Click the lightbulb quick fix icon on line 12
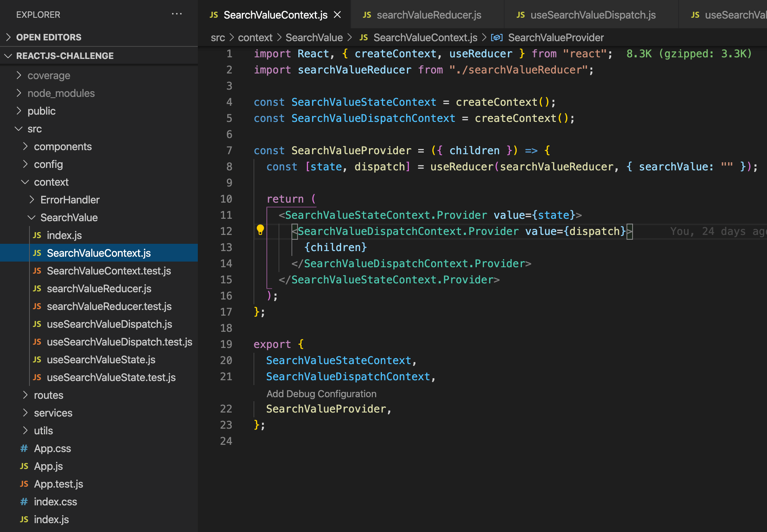This screenshot has height=532, width=767. [260, 230]
